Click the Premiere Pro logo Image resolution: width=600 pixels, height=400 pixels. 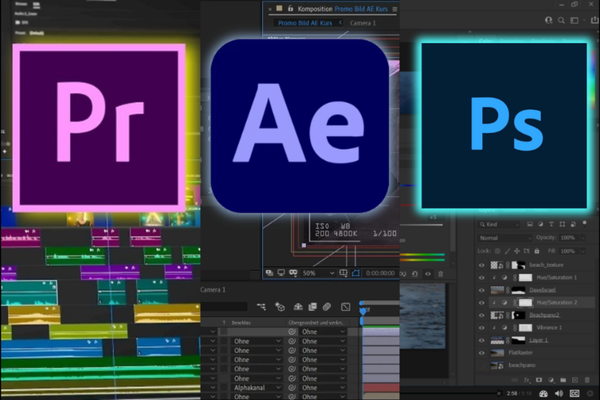(x=100, y=125)
